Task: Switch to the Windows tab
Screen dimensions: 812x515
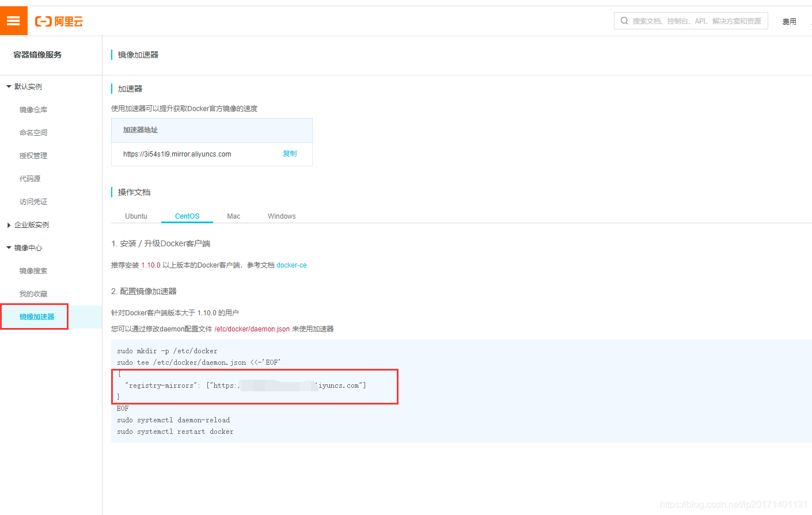Action: pos(282,216)
